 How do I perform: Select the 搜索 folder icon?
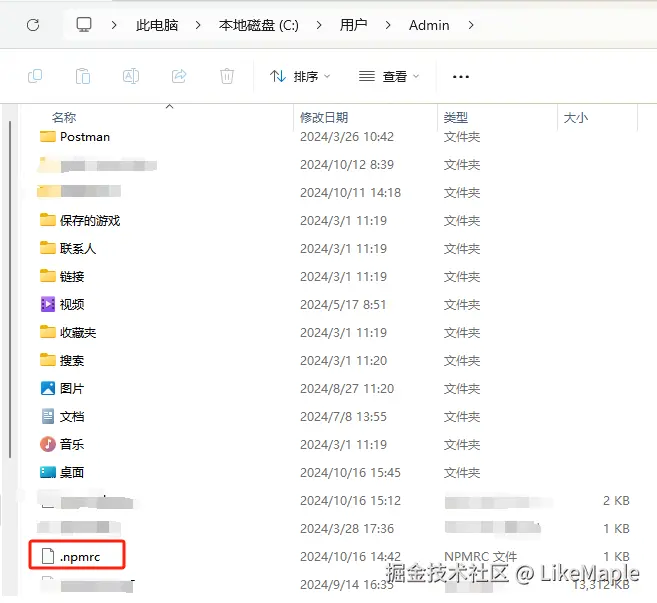[x=48, y=360]
